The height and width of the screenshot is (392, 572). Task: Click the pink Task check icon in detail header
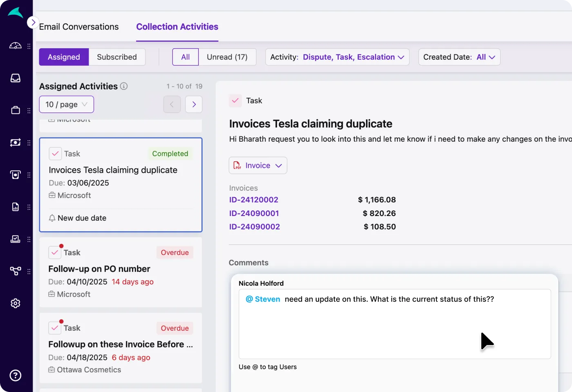(235, 100)
